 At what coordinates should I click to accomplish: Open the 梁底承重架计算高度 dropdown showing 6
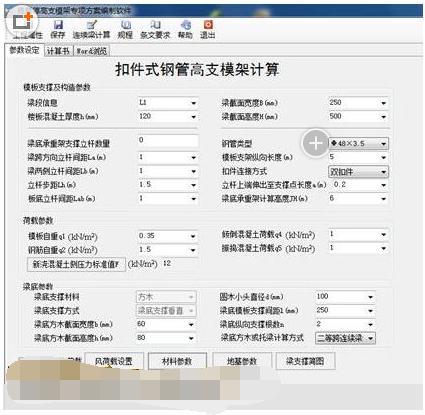pos(358,198)
